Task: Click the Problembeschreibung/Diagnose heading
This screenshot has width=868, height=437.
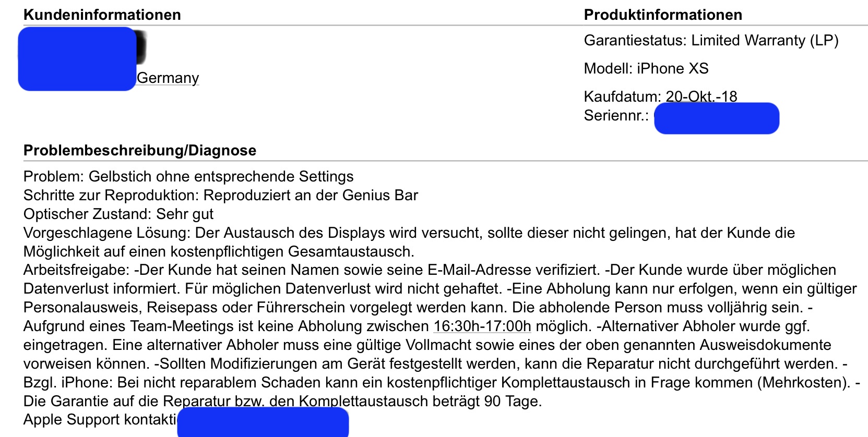Action: point(140,151)
